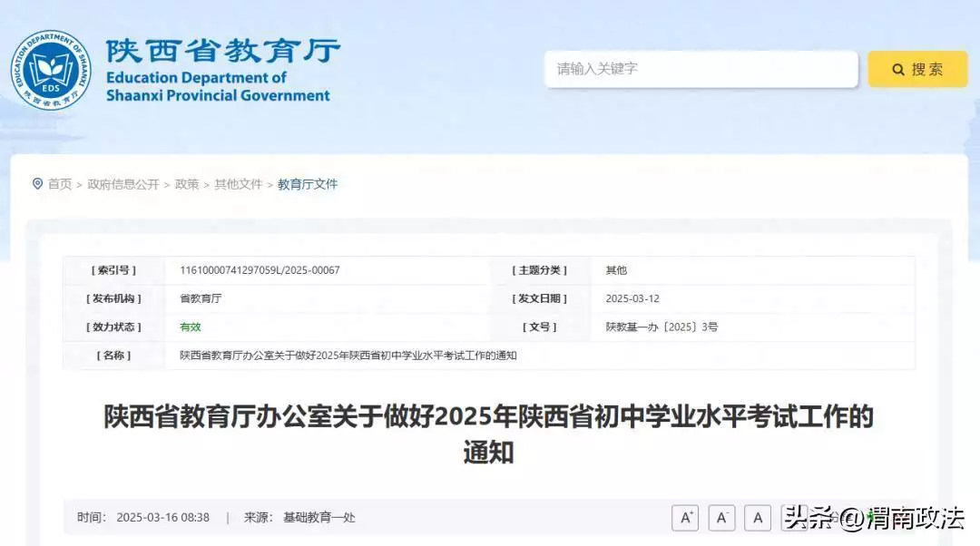Click the Education Department round logo emblem
The image size is (980, 546).
(x=51, y=70)
